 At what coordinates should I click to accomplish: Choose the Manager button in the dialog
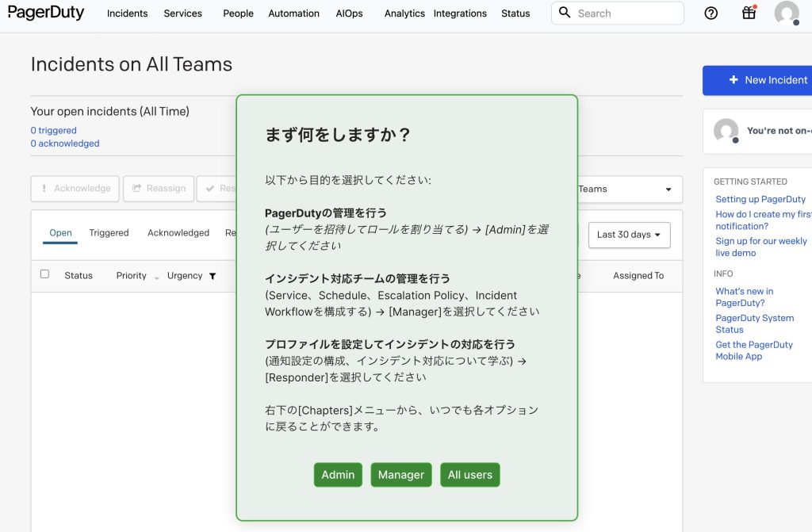point(401,474)
